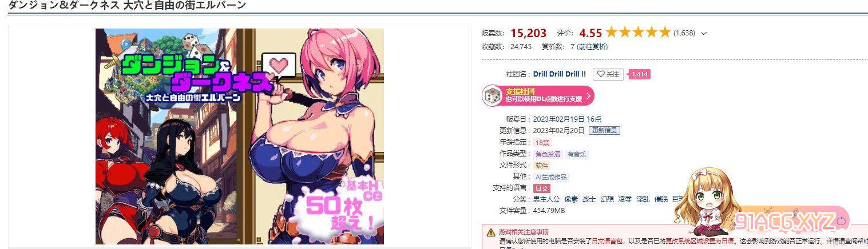Open the Drill Drill Drill !! circle page
Image resolution: width=868 pixels, height=249 pixels.
(x=560, y=74)
